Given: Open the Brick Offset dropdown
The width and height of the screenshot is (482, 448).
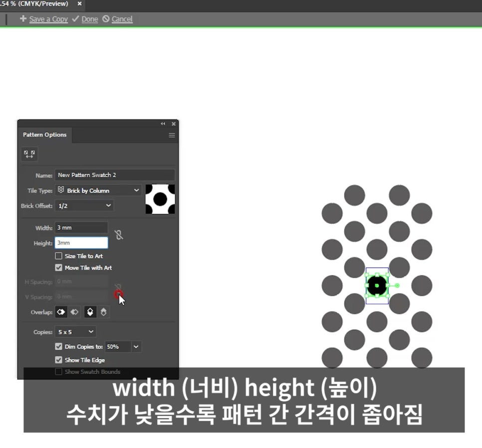Looking at the screenshot, I should [x=84, y=206].
